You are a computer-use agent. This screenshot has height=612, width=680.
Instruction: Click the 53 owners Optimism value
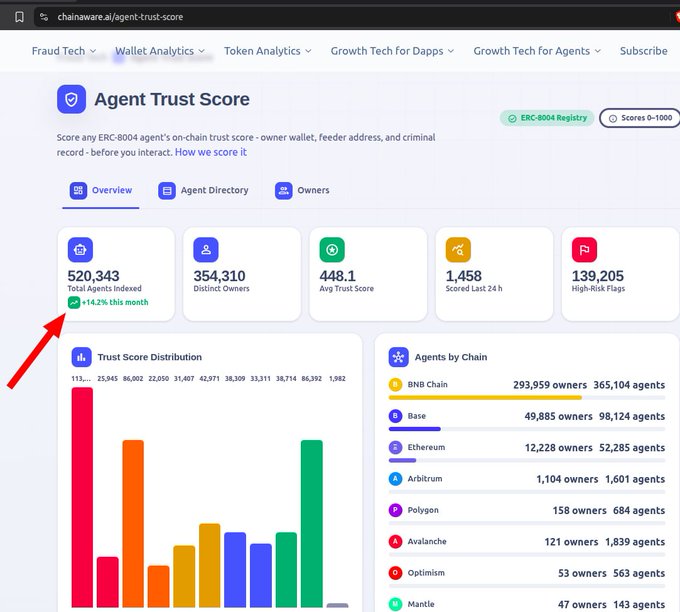[582, 573]
